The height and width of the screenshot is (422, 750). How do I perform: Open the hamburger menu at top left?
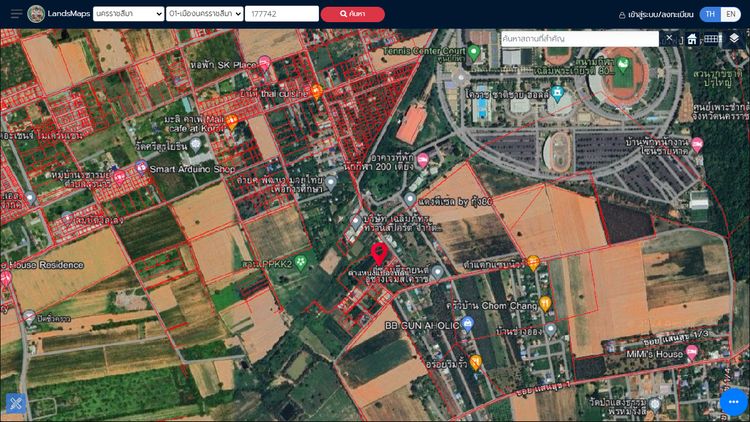16,14
